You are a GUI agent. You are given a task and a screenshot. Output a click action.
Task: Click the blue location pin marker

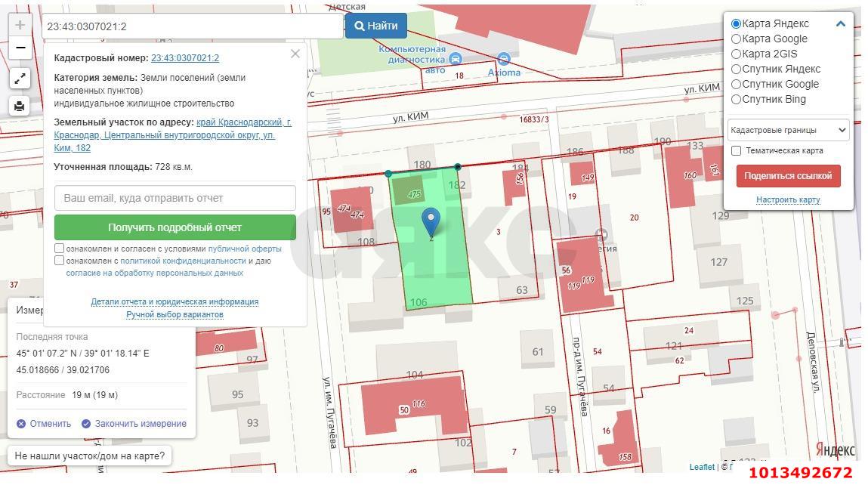point(431,221)
